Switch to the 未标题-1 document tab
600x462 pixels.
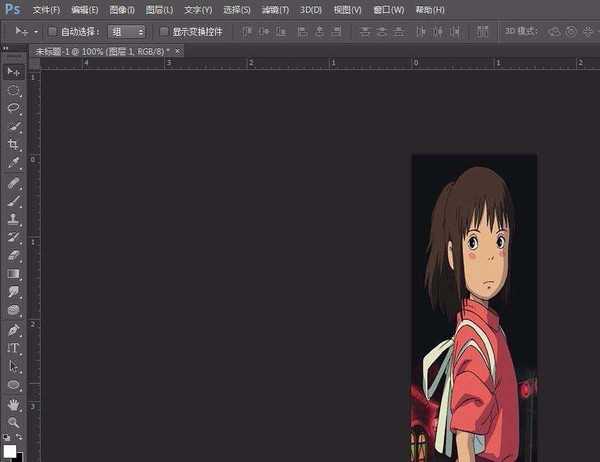pyautogui.click(x=102, y=50)
